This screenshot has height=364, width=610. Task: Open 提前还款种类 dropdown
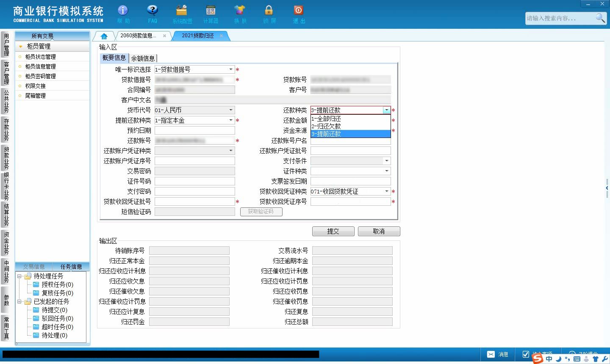(231, 120)
